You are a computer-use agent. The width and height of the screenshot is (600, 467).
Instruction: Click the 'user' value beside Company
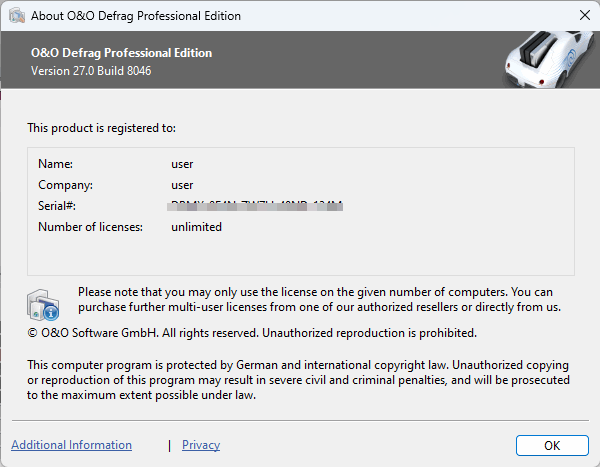[x=182, y=185]
